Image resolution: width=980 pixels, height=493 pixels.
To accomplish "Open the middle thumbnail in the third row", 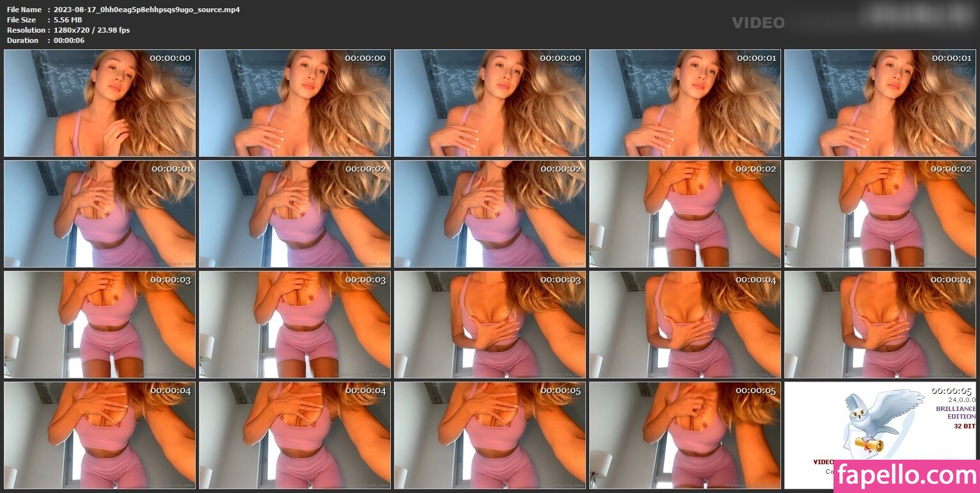I will 489,325.
